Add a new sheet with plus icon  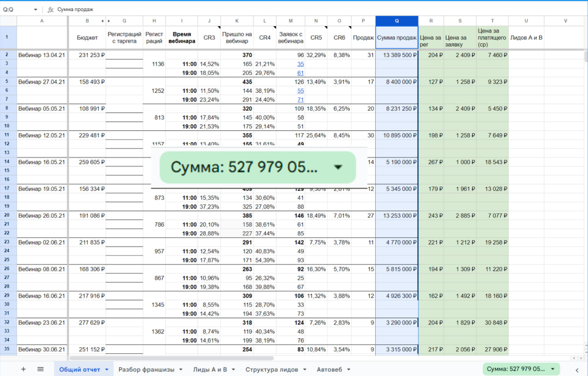tap(23, 369)
